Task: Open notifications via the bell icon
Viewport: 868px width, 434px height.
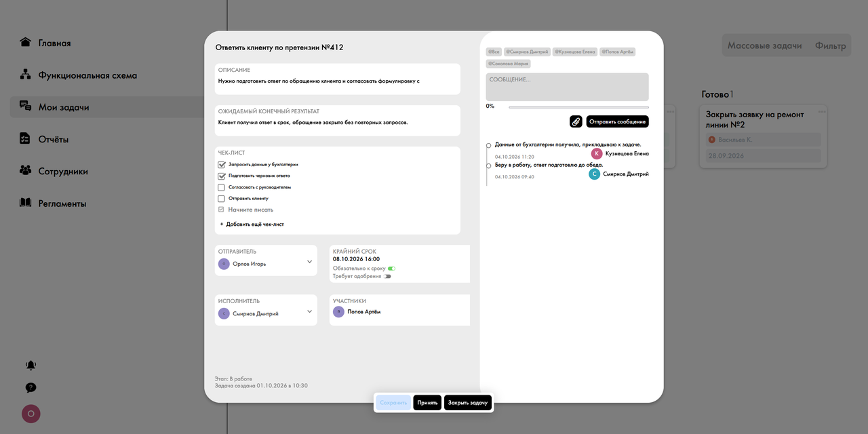Action: point(31,366)
